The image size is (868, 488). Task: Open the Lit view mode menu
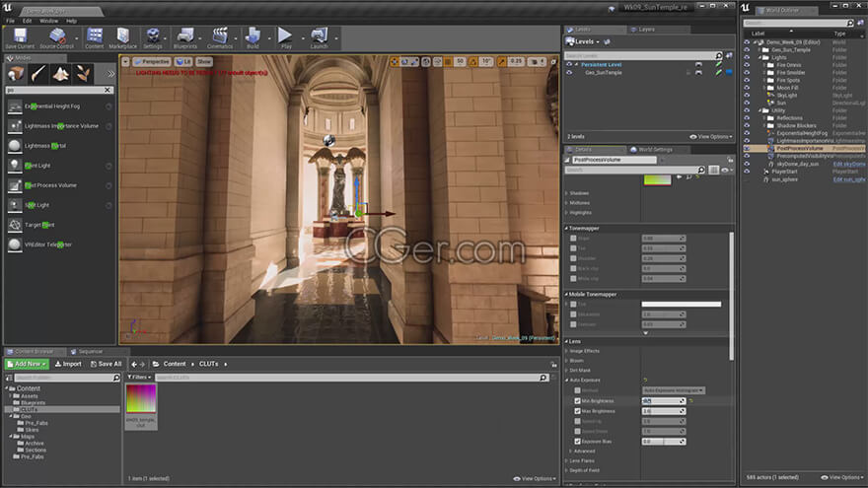[x=183, y=61]
